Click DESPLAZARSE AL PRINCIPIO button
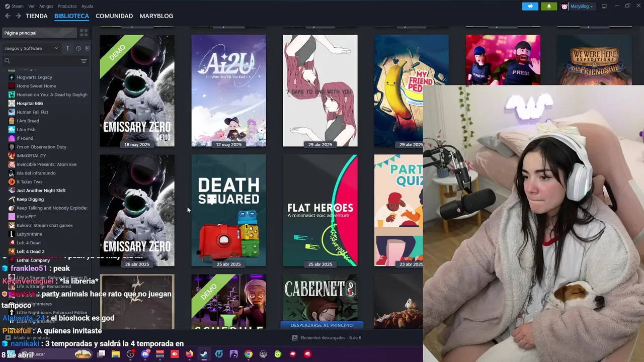The height and width of the screenshot is (362, 644). pyautogui.click(x=321, y=325)
